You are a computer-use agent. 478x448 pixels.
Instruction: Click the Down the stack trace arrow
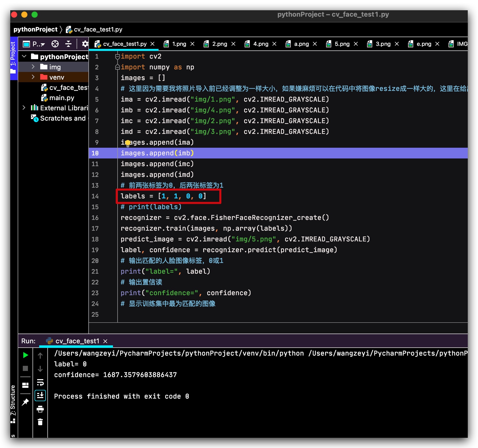tap(40, 369)
